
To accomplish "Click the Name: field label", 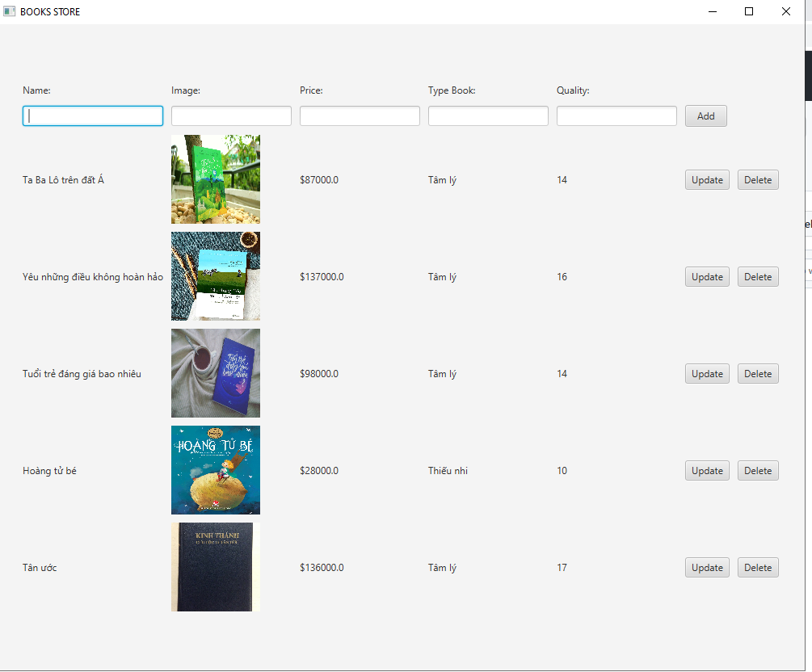I will tap(36, 90).
